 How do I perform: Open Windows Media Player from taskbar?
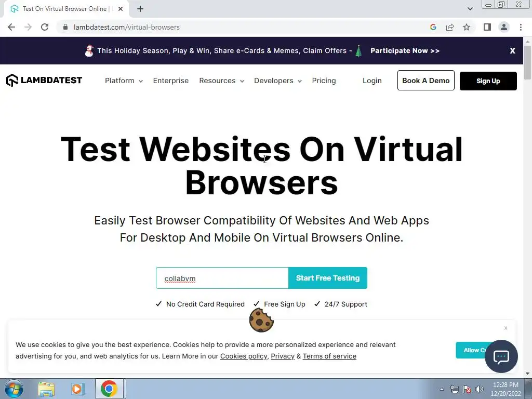tap(77, 389)
